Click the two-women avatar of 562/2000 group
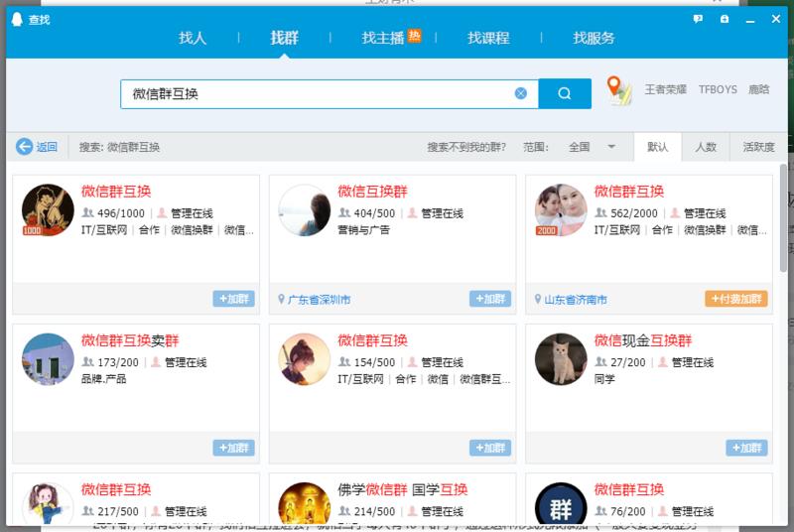 coord(561,209)
